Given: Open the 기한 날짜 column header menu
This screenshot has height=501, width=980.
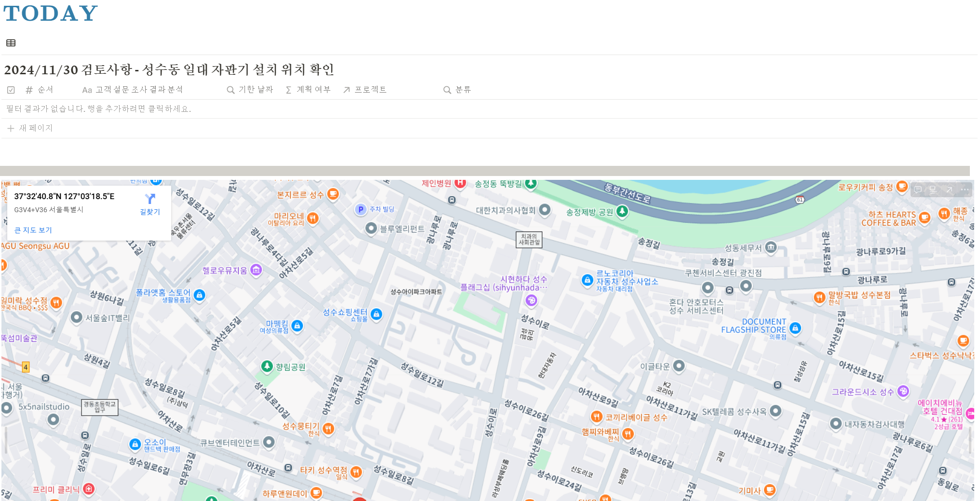Looking at the screenshot, I should tap(250, 90).
